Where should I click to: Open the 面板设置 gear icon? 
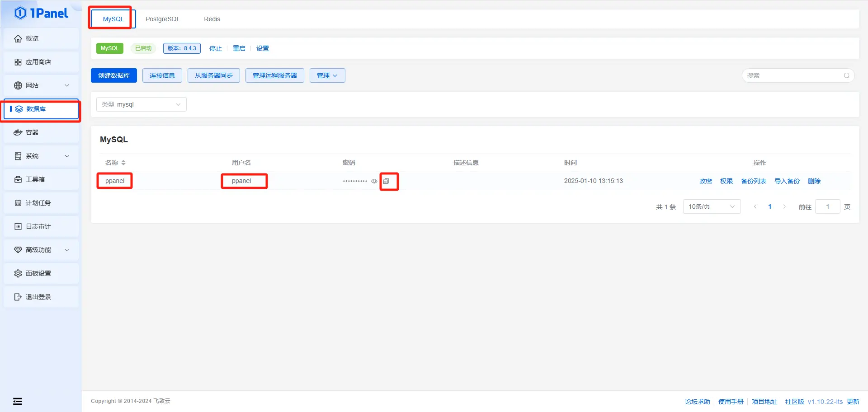(x=18, y=273)
